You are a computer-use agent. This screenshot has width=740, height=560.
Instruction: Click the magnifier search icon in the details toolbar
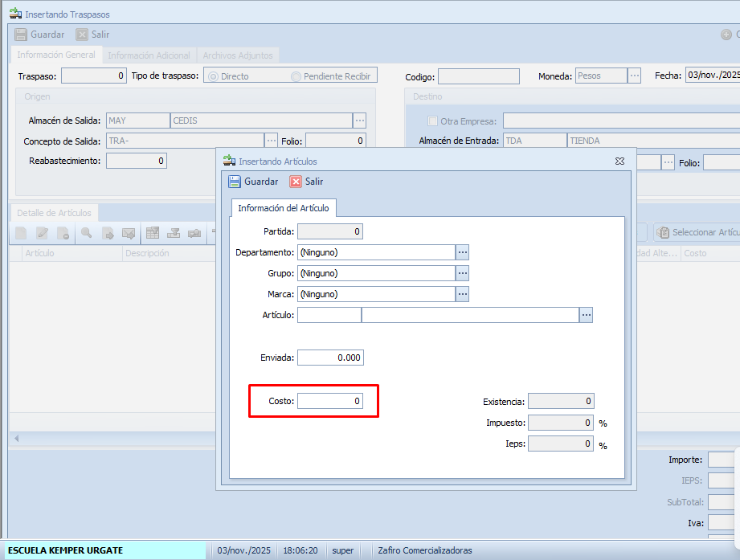(x=85, y=233)
